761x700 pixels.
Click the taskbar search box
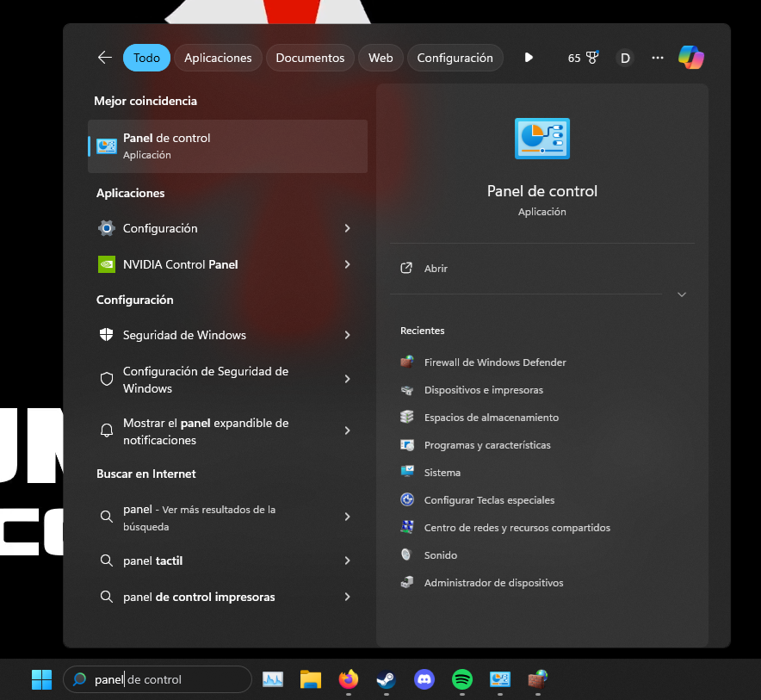click(158, 679)
